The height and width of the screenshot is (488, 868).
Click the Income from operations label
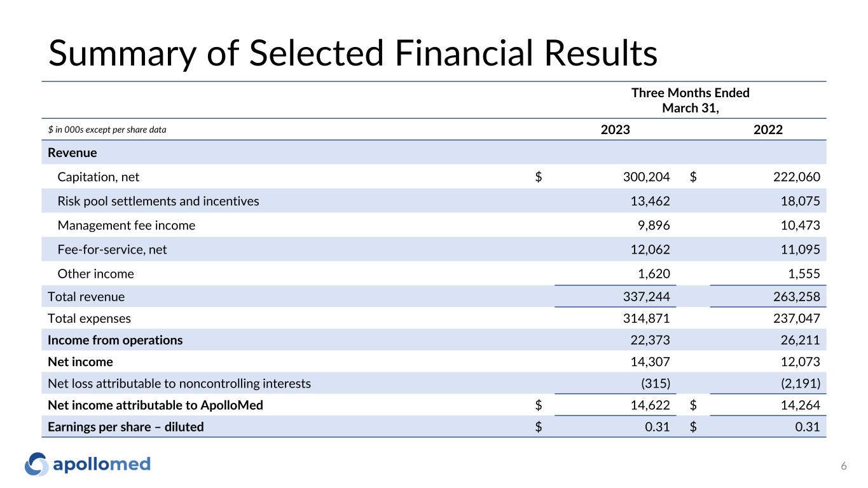115,340
